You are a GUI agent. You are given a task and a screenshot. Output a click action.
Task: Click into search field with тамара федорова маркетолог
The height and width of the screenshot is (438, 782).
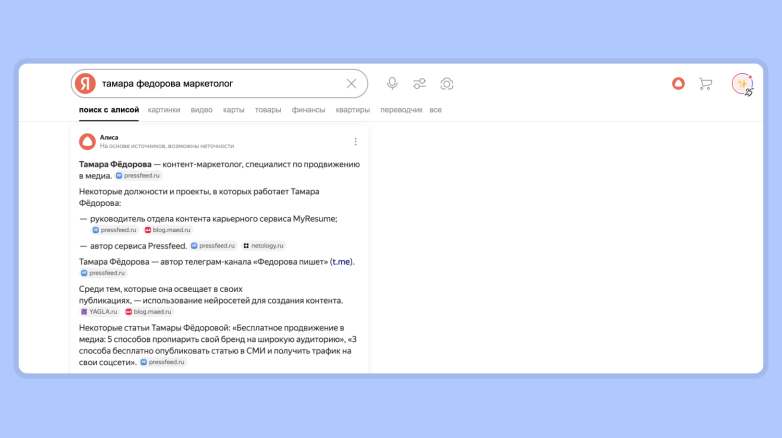219,84
